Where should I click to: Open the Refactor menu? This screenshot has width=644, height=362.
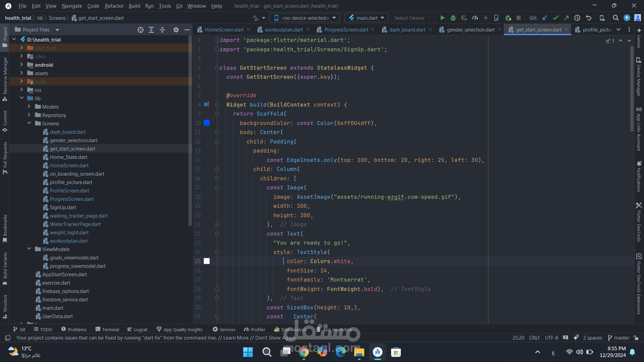[x=114, y=6]
